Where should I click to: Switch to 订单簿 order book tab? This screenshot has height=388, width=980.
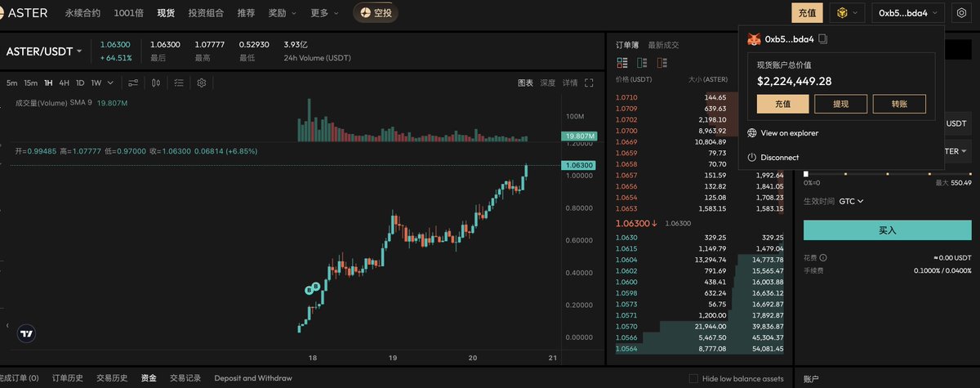click(x=627, y=45)
